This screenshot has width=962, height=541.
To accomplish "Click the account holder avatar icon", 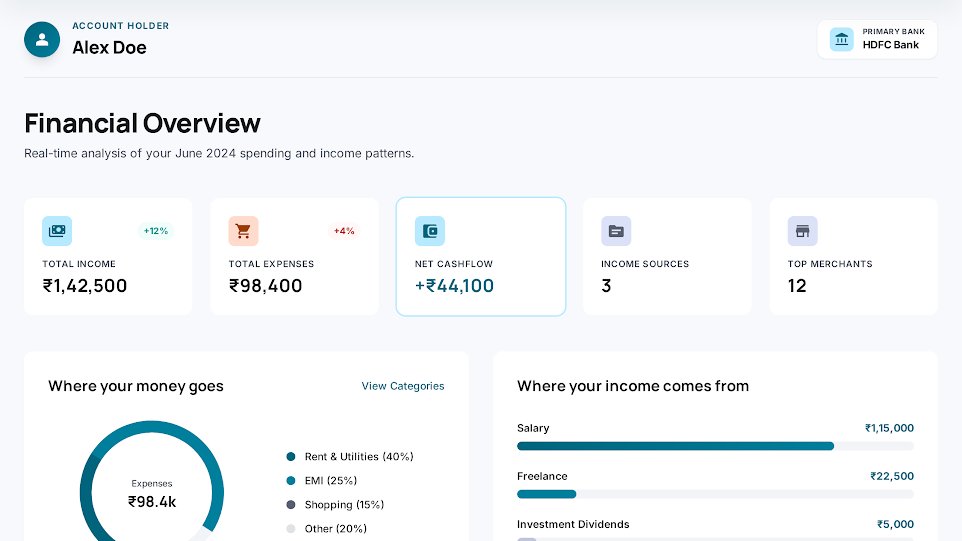I will (42, 40).
